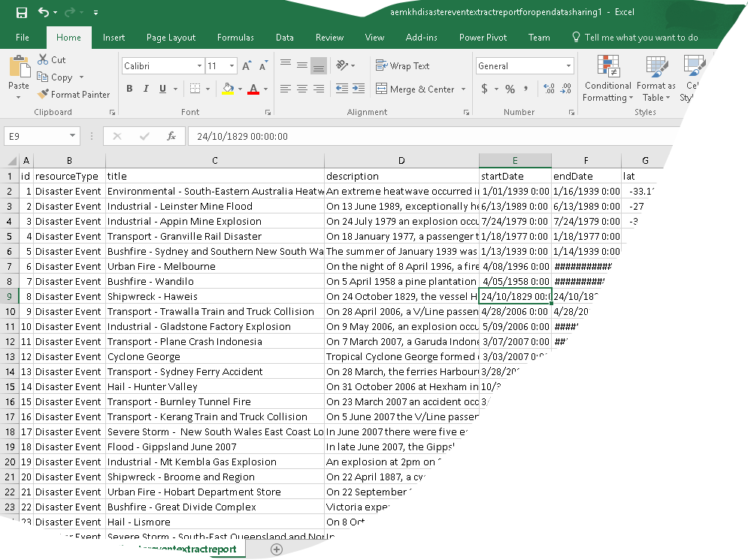This screenshot has height=560, width=748.
Task: Apply bold formatting from the Font group
Action: (129, 88)
